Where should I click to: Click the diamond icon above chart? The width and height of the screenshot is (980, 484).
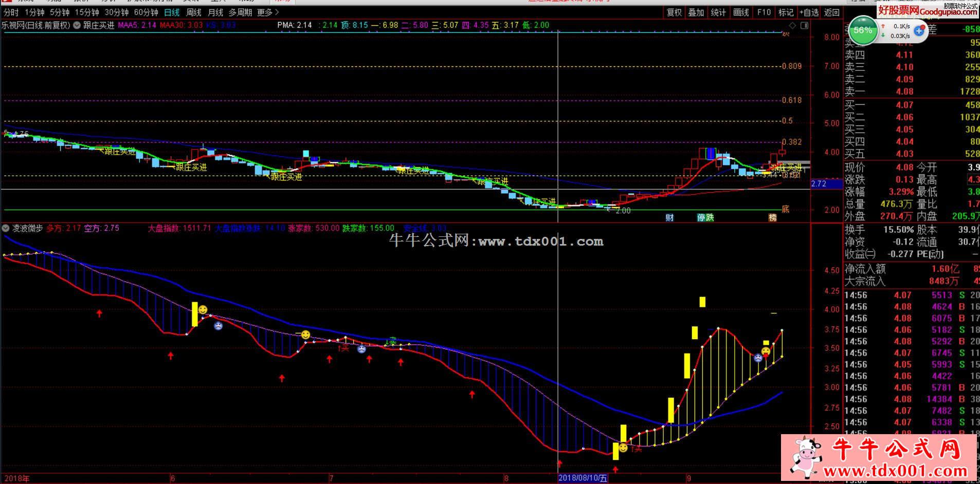pos(792,25)
